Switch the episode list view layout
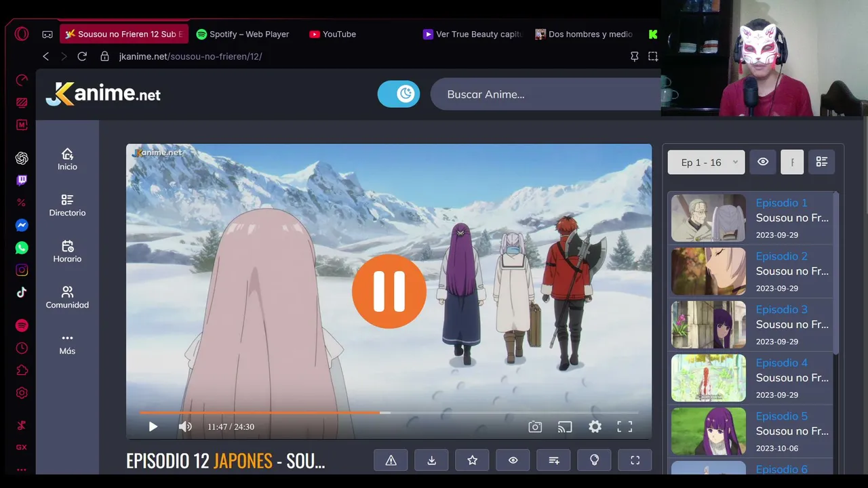The width and height of the screenshot is (868, 488). [822, 162]
